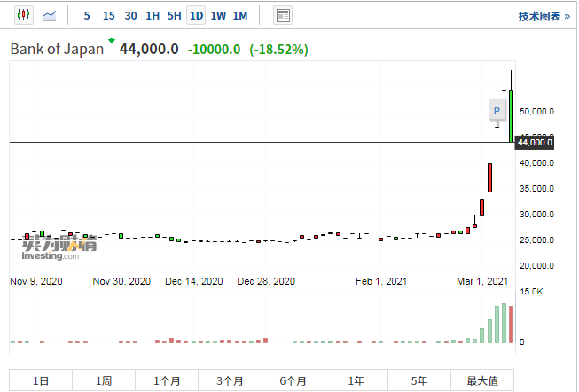This screenshot has width=579, height=392.
Task: Click the tall green latest candlestick
Action: pos(511,116)
